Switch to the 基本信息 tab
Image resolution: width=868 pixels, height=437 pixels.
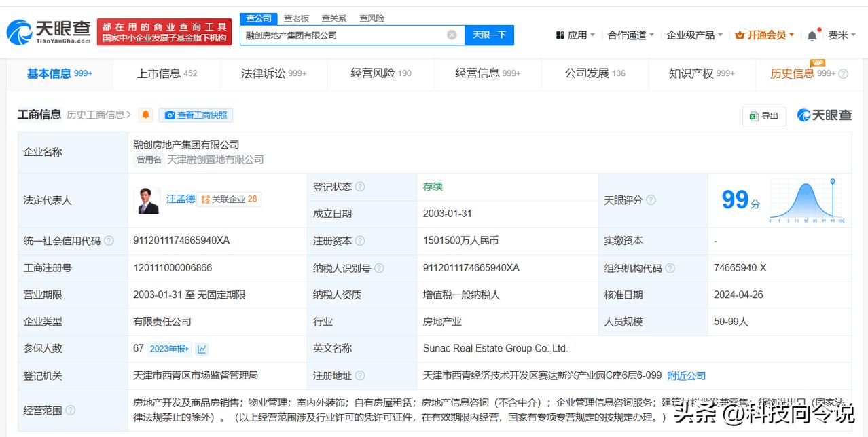(60, 73)
